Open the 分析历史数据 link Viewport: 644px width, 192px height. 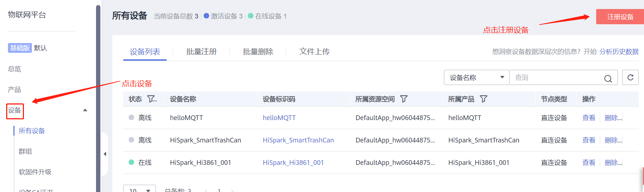[x=619, y=52]
